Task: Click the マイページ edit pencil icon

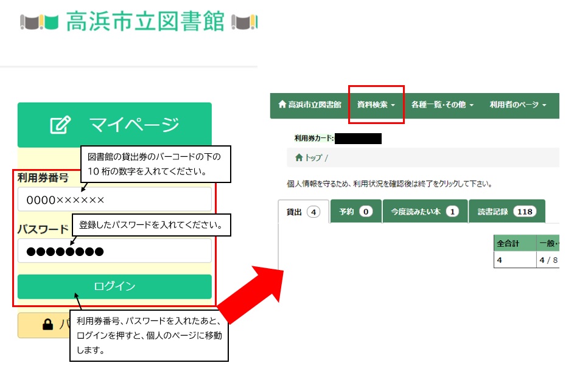Action: pyautogui.click(x=60, y=125)
